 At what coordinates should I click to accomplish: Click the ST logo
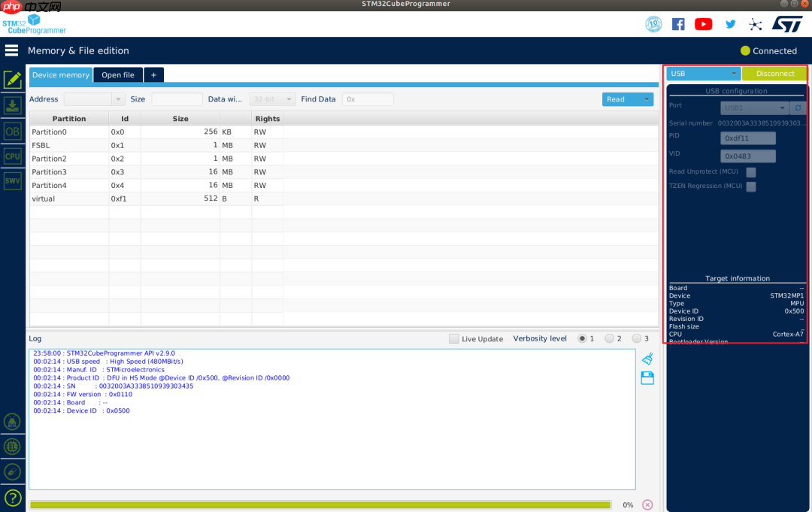tap(787, 24)
